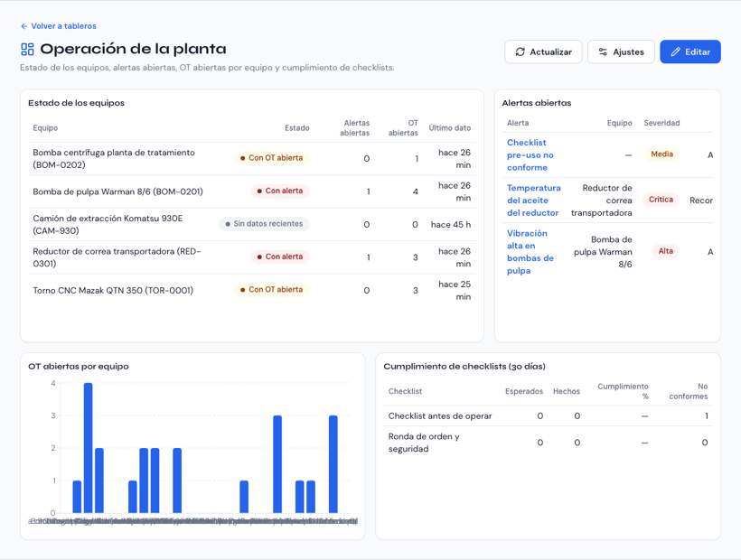Click the Equipo column header in Estado table

(45, 128)
